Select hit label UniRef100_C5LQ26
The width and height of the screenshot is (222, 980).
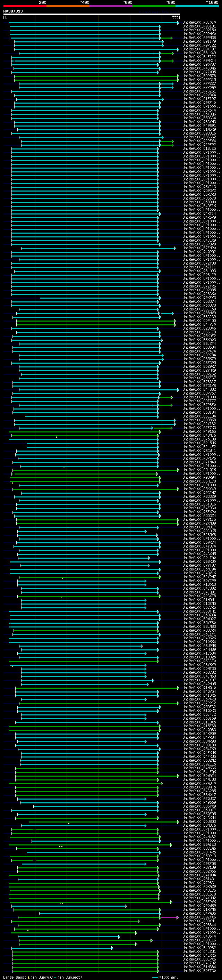click(x=199, y=470)
